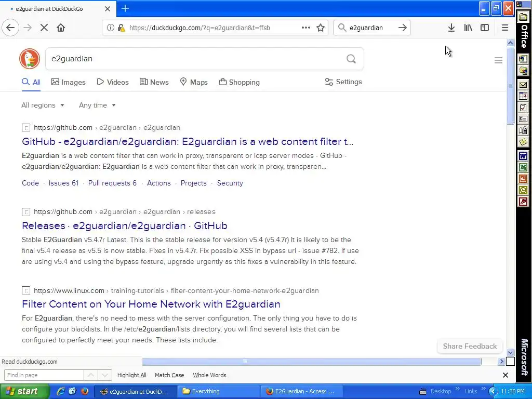Launch PowerPoint from the Office shortcut bar
The image size is (532, 399).
pyautogui.click(x=523, y=179)
